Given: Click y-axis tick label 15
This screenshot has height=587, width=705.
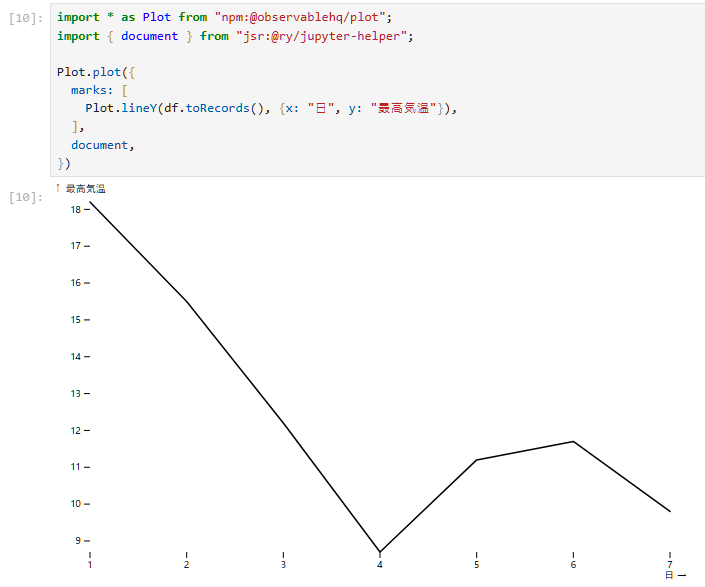Looking at the screenshot, I should tap(76, 320).
